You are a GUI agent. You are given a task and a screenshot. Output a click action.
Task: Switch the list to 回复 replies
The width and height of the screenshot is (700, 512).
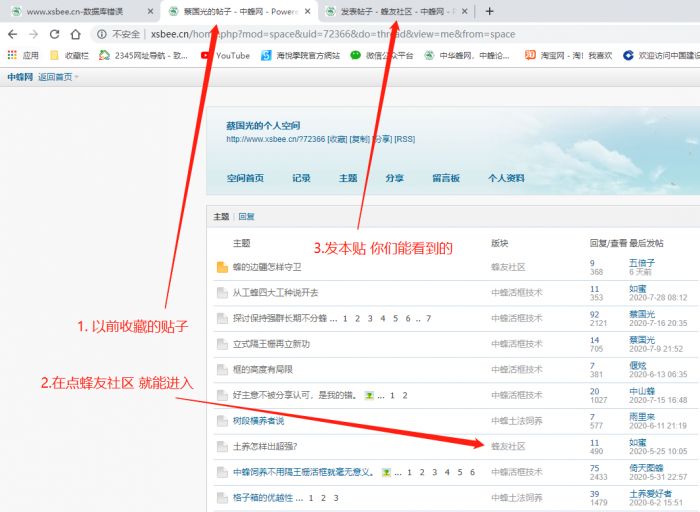(x=246, y=216)
